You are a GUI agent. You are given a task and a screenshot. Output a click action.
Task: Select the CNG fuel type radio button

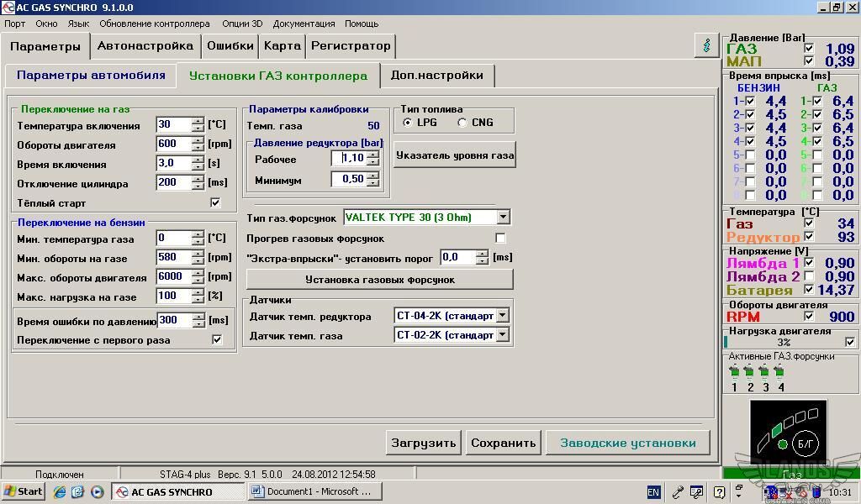[462, 123]
